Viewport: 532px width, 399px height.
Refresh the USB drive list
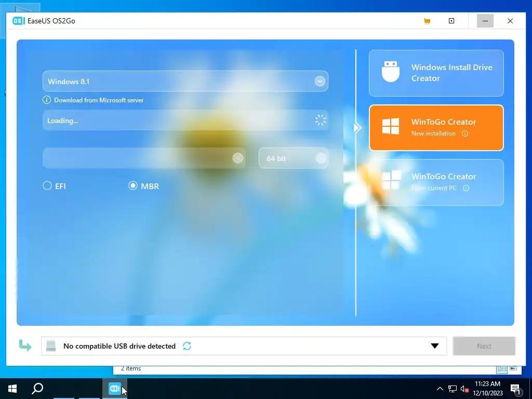point(187,345)
